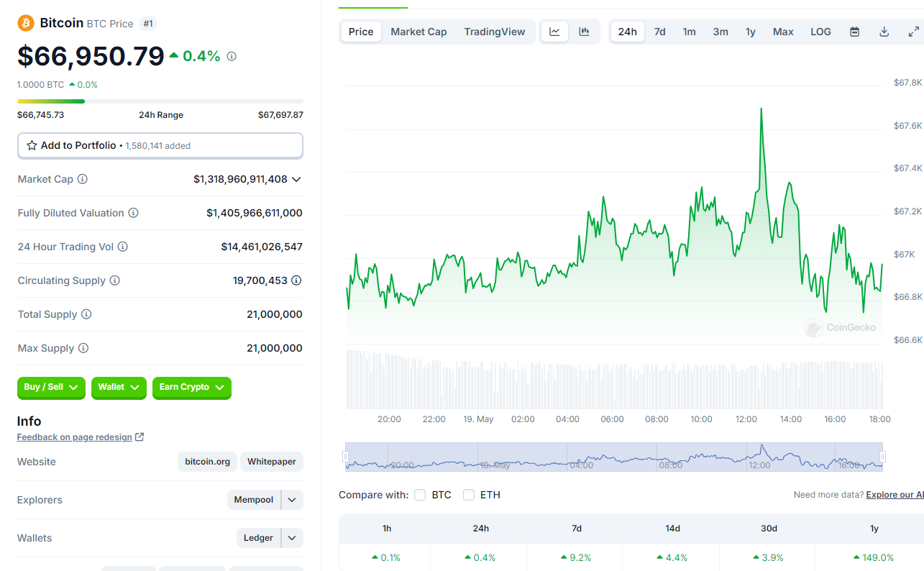Click the $14,461,026,547 trading volume value
The width and height of the screenshot is (924, 571).
262,247
